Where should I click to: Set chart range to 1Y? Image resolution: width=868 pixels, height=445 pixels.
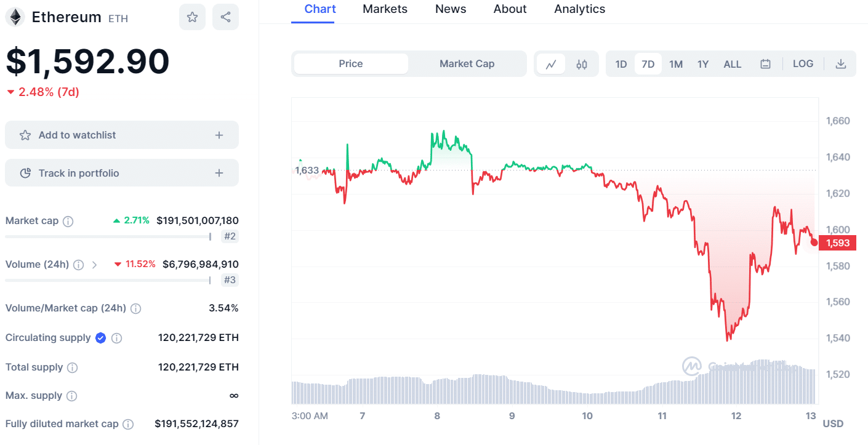point(703,64)
